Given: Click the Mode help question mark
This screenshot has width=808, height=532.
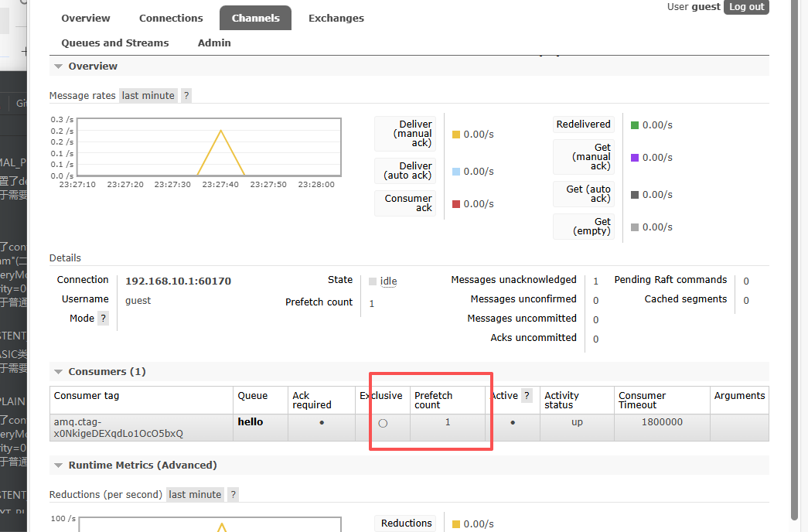Looking at the screenshot, I should coord(103,319).
